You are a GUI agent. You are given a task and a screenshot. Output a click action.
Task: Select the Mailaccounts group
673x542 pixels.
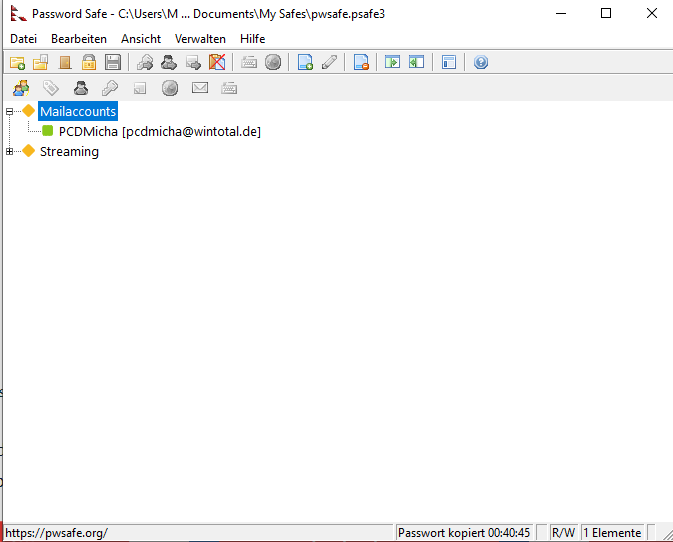[78, 112]
